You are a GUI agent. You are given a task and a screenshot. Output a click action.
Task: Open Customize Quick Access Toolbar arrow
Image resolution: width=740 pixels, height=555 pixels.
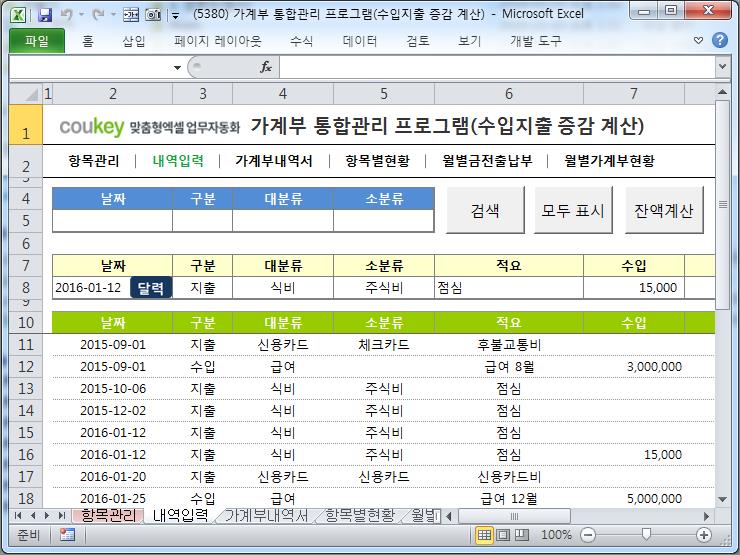click(176, 16)
